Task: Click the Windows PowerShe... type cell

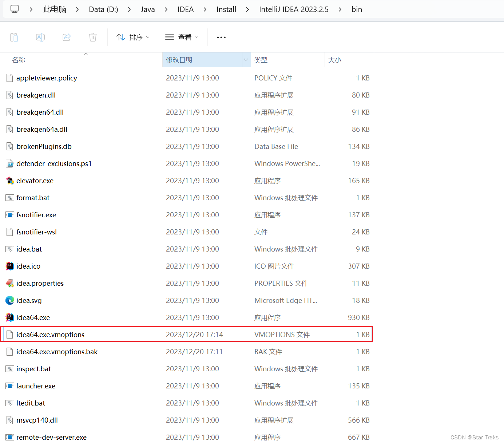Action: (287, 163)
